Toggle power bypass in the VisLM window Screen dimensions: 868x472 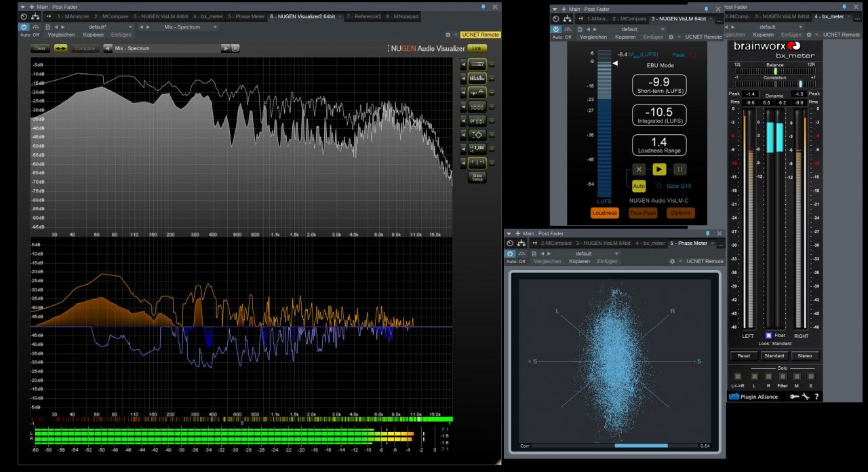point(557,29)
